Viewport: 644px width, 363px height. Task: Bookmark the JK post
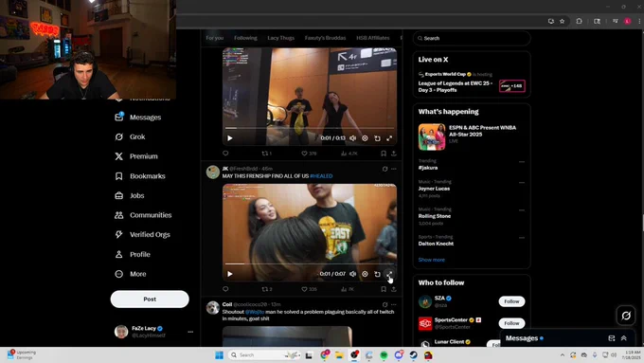pos(384,289)
